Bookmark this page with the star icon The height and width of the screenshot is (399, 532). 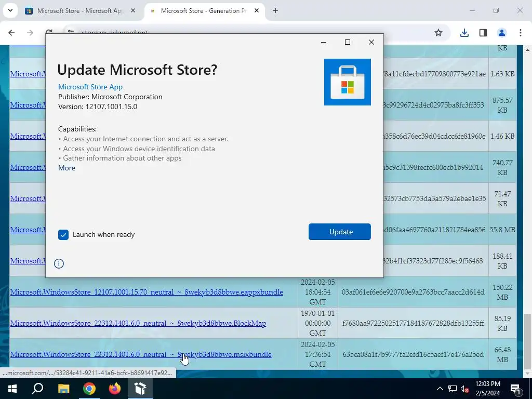coord(438,33)
